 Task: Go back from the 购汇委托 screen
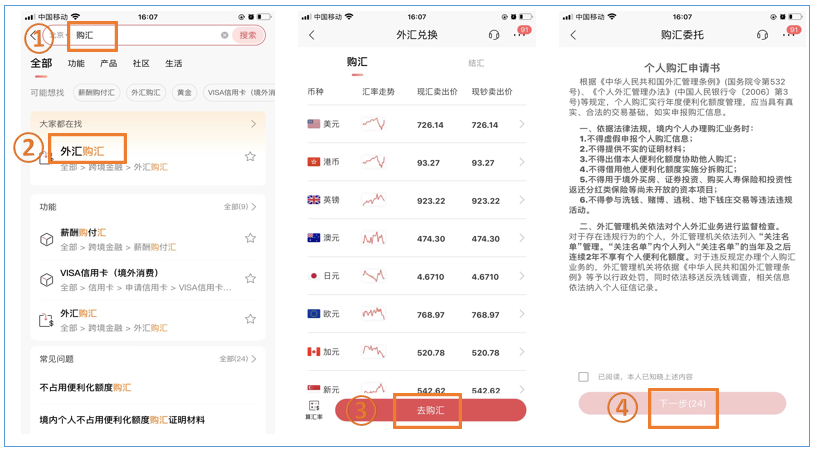[573, 35]
